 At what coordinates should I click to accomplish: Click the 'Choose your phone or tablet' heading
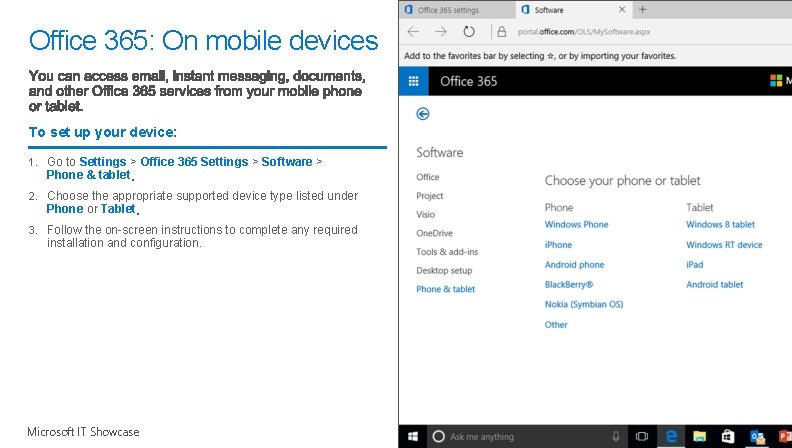622,181
